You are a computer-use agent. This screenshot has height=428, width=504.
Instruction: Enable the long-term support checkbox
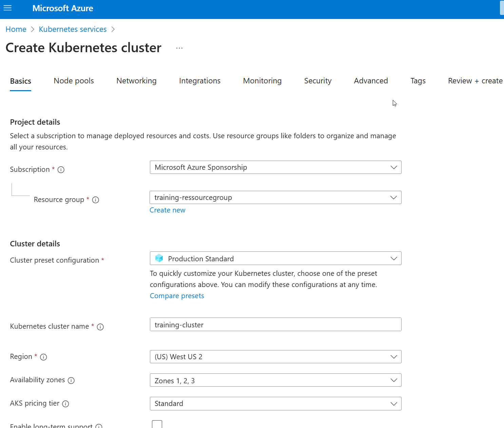(157, 424)
